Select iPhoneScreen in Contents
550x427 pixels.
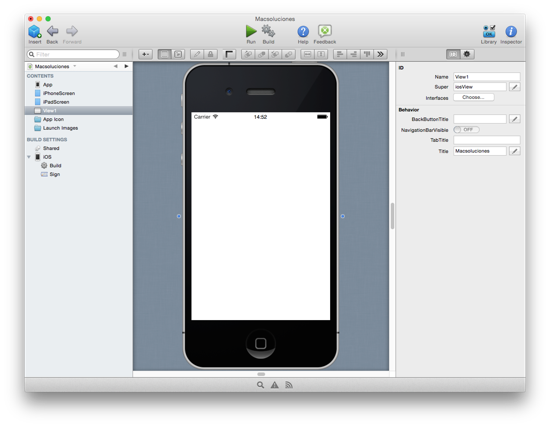(79, 93)
